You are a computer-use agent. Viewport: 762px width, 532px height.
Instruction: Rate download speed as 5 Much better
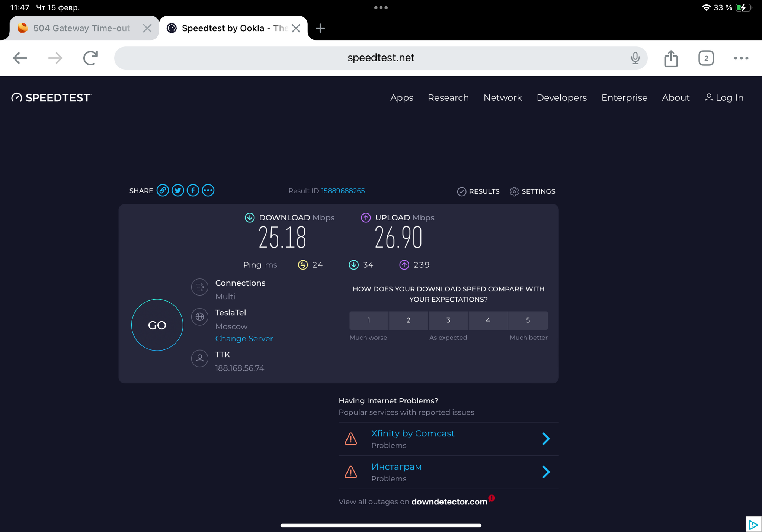click(x=528, y=320)
